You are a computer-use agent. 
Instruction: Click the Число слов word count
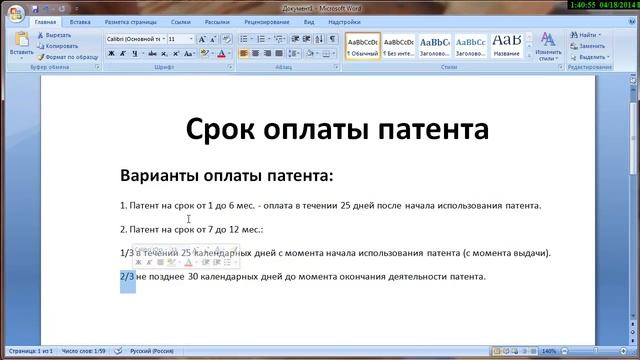83,351
